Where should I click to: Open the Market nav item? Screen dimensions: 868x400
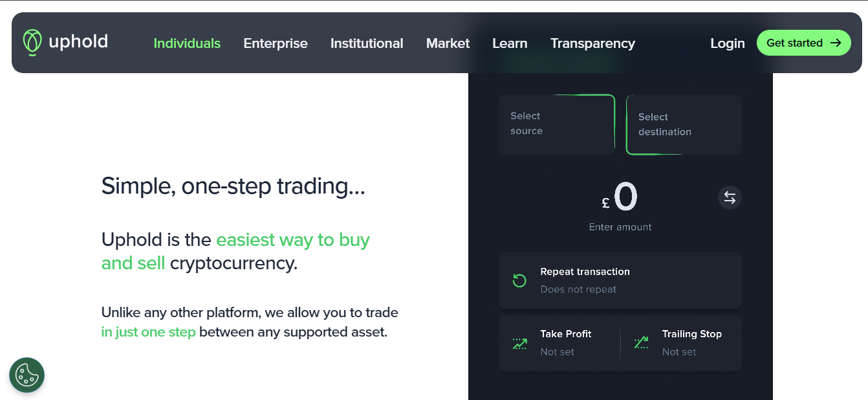point(448,43)
